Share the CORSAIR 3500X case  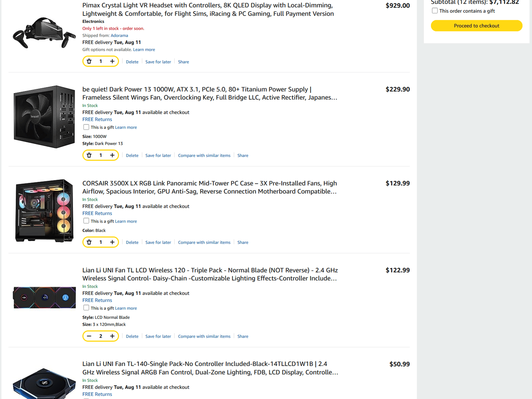click(x=243, y=242)
